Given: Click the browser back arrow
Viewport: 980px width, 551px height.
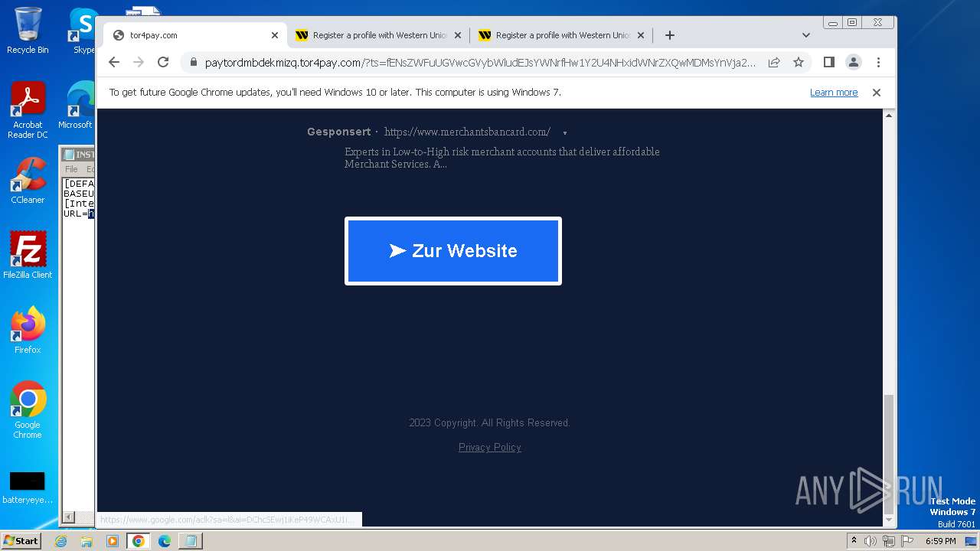Looking at the screenshot, I should pyautogui.click(x=114, y=62).
